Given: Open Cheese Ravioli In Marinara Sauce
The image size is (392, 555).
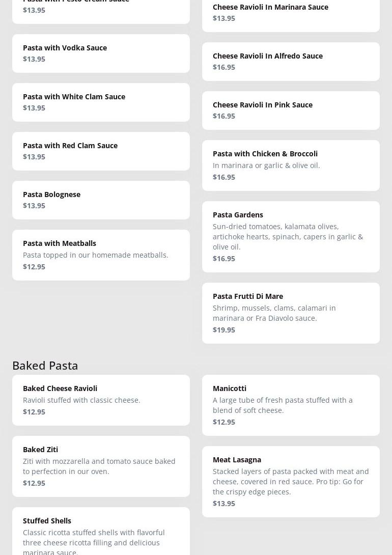Looking at the screenshot, I should coord(291,13).
